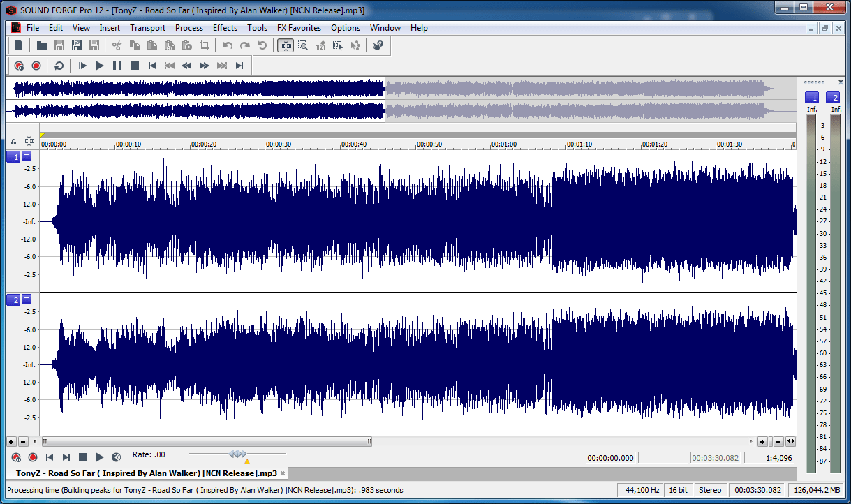Screen dimensions: 851x504
Task: Toggle the channel 1 button on waveform
Action: [x=13, y=157]
